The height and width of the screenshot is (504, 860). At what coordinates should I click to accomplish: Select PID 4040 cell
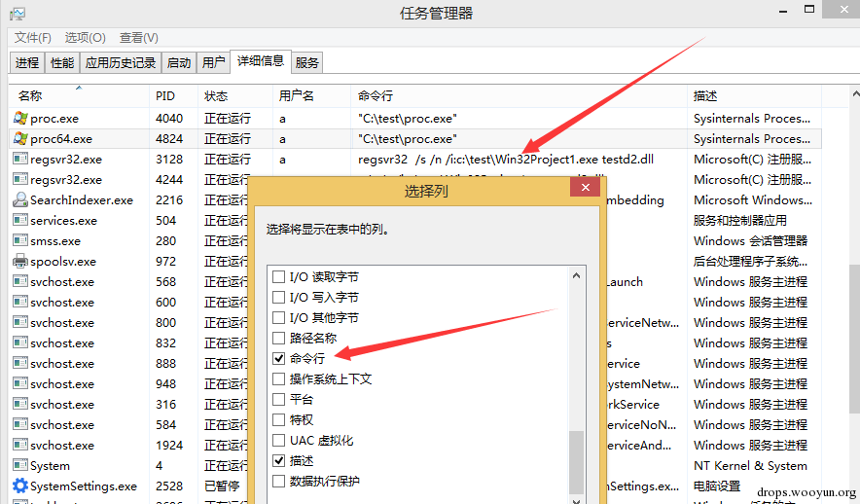click(x=169, y=118)
